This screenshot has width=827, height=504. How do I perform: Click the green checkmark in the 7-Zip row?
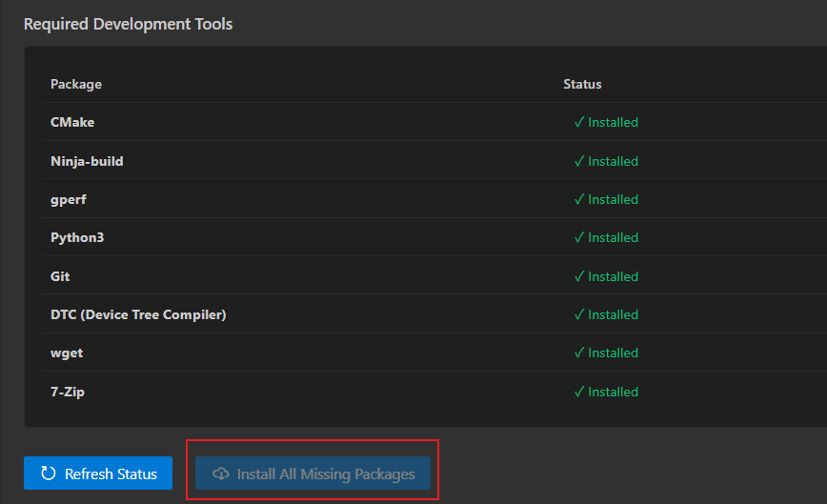[578, 392]
